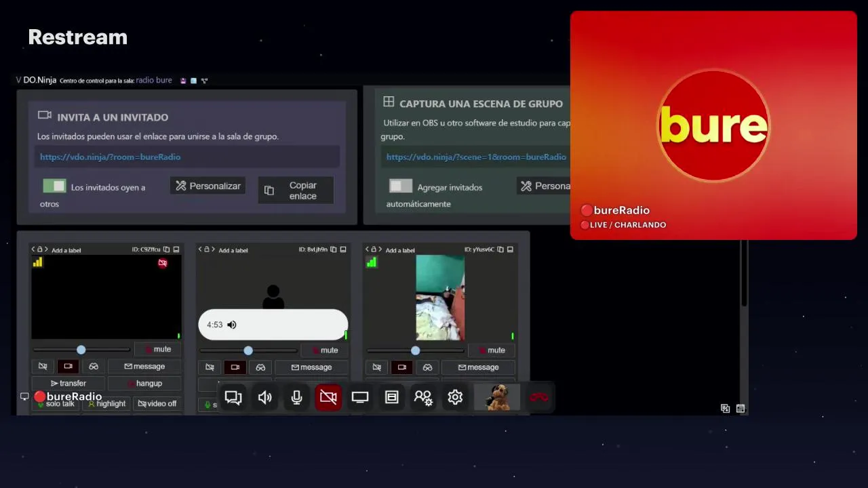
Task: Toggle crossed-out camera icon for guest C9Zffcu
Action: pyautogui.click(x=43, y=367)
